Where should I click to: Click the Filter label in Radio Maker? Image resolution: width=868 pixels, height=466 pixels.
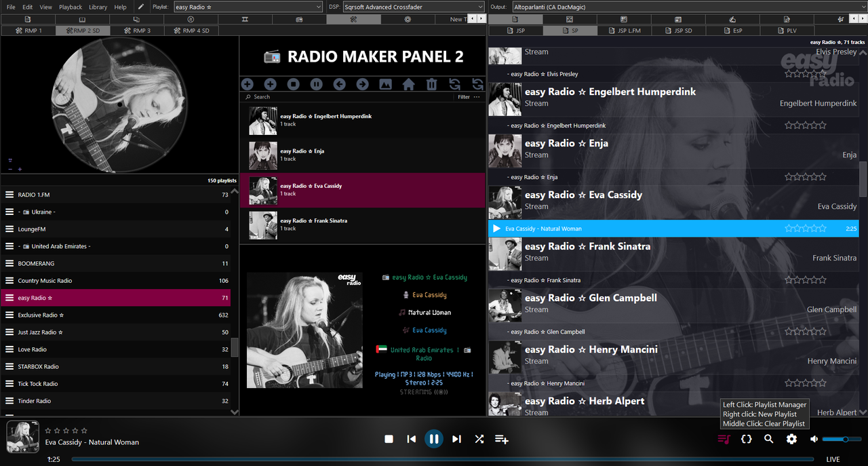(464, 97)
